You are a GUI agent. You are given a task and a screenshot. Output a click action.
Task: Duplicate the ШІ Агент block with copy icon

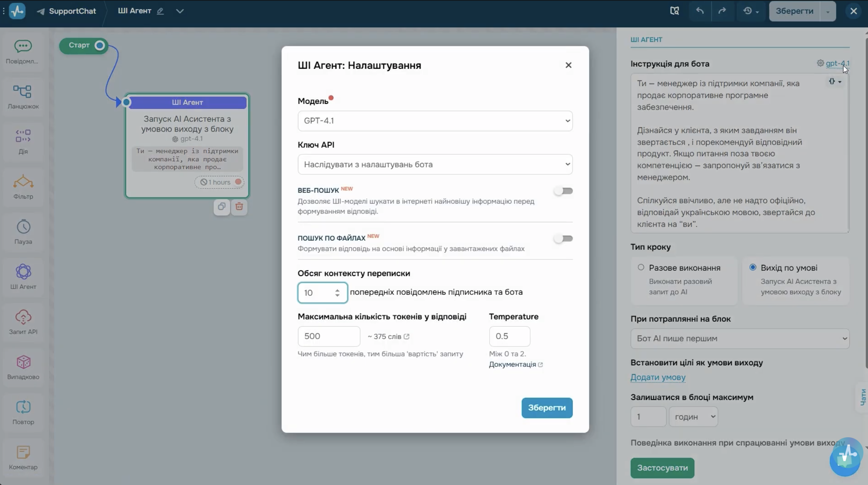tap(222, 207)
